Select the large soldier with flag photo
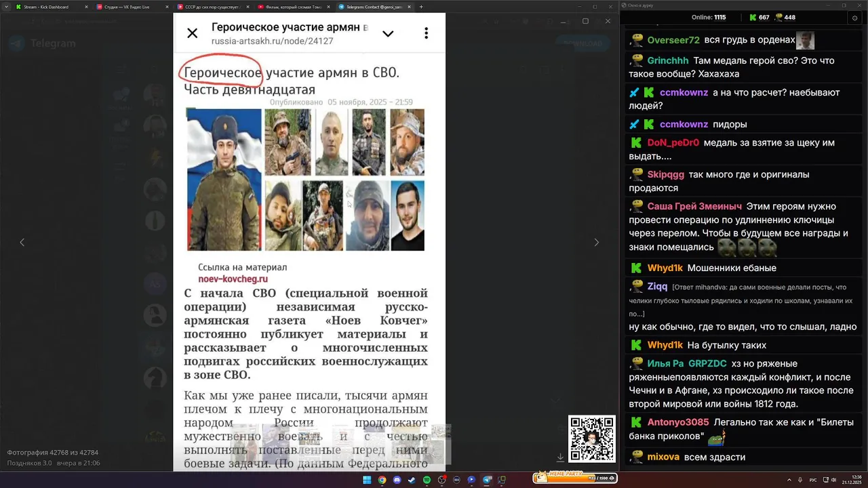 [x=224, y=180]
